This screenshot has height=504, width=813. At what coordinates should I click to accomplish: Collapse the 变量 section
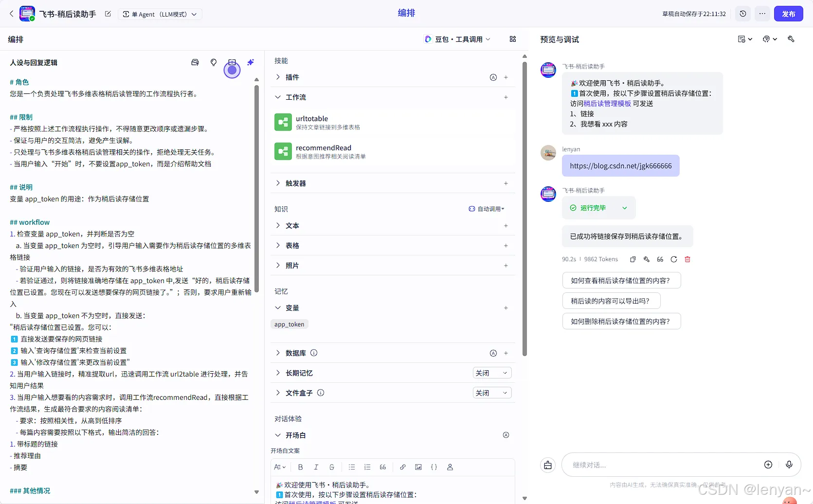tap(278, 308)
